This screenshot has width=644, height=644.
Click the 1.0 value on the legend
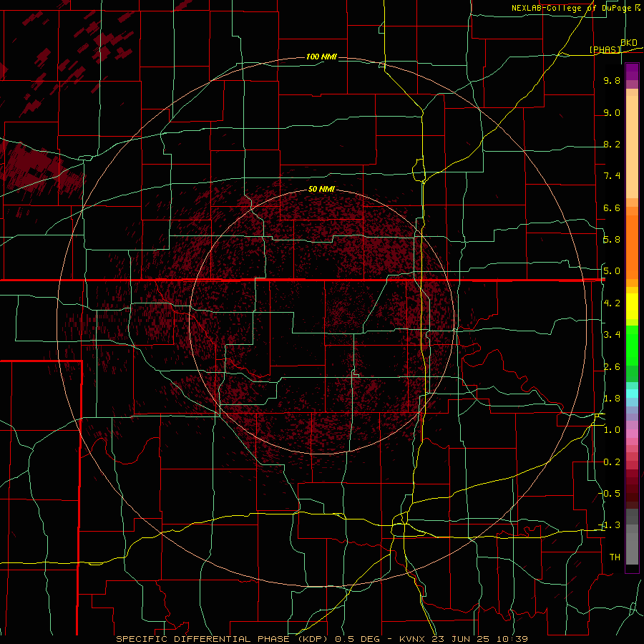click(x=612, y=430)
